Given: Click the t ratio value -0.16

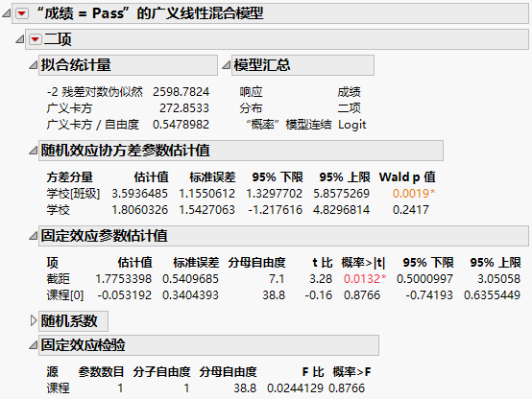Looking at the screenshot, I should pyautogui.click(x=319, y=295).
